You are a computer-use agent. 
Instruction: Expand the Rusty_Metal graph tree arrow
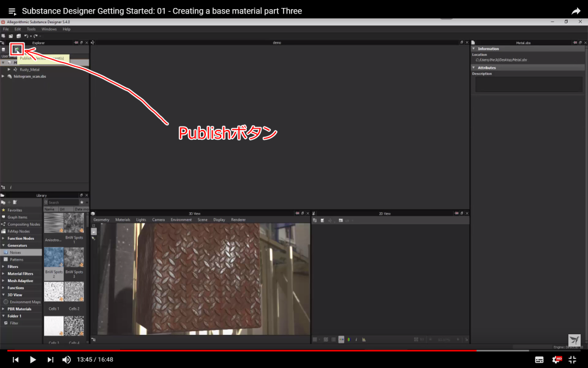click(x=9, y=69)
